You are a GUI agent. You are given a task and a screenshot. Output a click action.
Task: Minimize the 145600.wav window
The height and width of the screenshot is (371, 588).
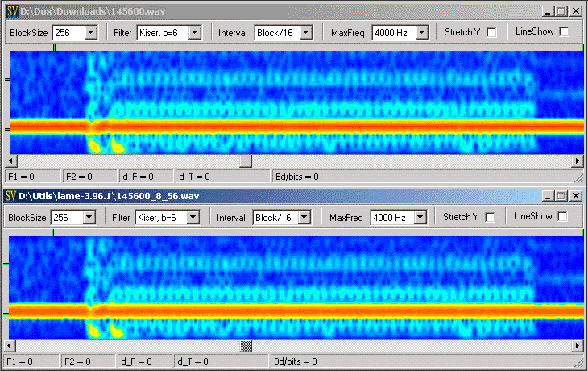[548, 11]
